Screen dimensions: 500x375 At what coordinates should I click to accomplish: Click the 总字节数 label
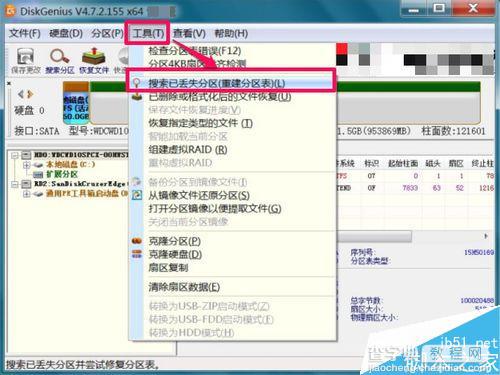(x=366, y=300)
